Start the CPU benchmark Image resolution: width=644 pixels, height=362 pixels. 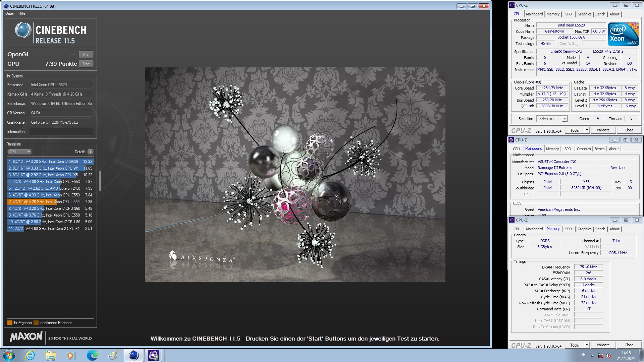click(86, 64)
